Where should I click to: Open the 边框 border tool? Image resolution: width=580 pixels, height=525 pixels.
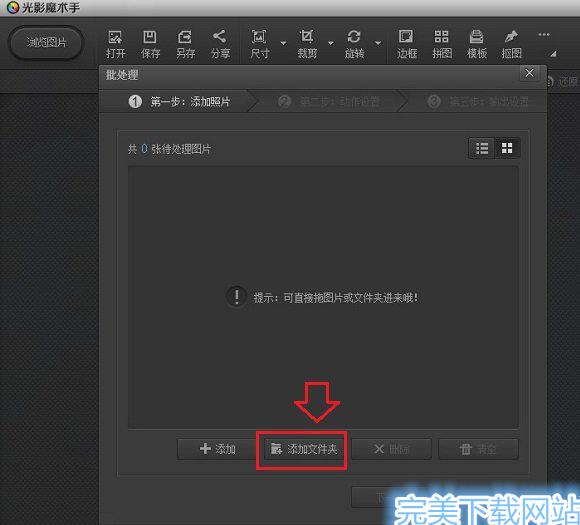click(407, 44)
